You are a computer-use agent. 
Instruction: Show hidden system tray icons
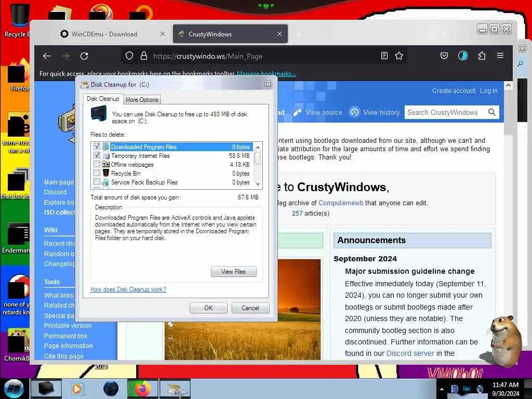click(x=442, y=389)
